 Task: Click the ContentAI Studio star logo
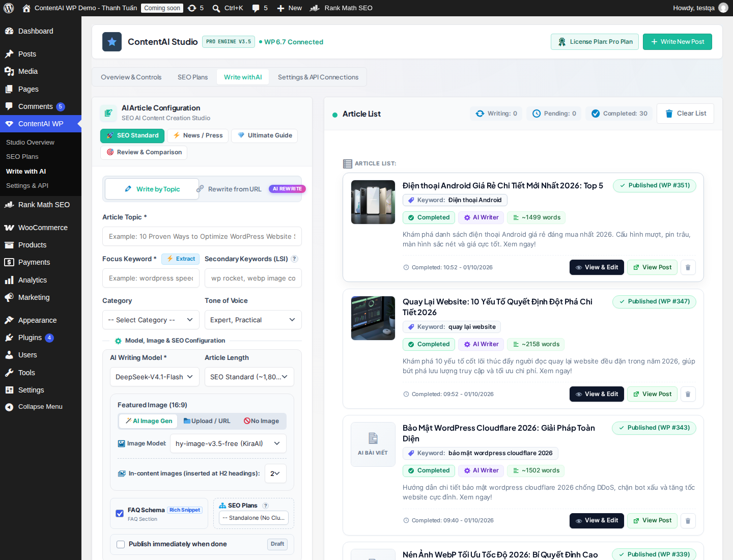click(112, 42)
